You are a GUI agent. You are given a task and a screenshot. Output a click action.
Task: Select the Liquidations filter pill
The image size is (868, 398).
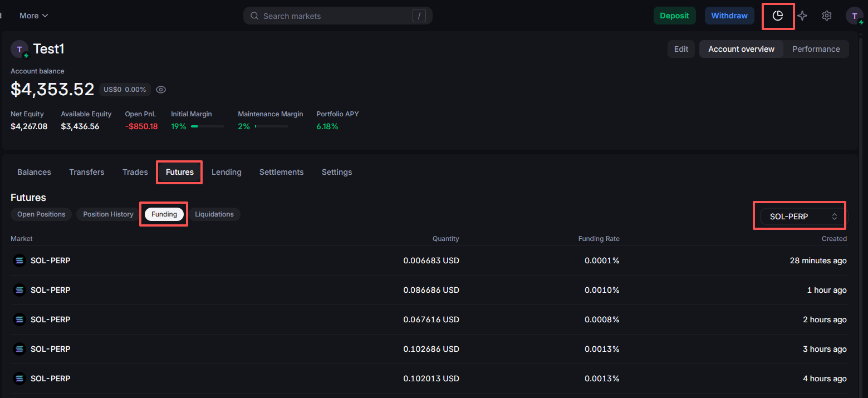pyautogui.click(x=214, y=214)
